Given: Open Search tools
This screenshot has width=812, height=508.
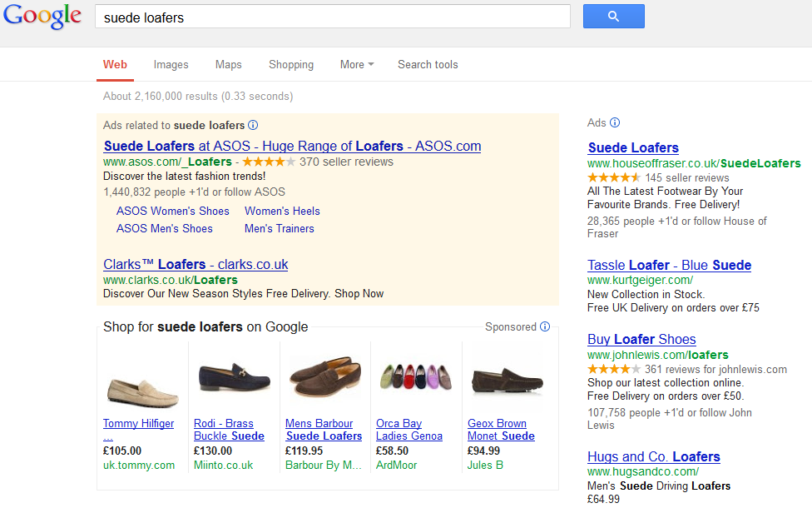Looking at the screenshot, I should (x=428, y=65).
